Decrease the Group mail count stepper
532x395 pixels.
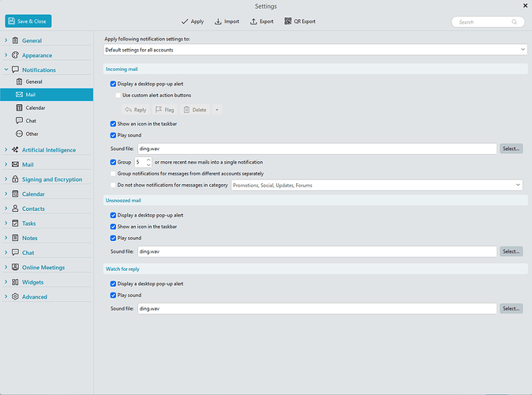point(148,165)
